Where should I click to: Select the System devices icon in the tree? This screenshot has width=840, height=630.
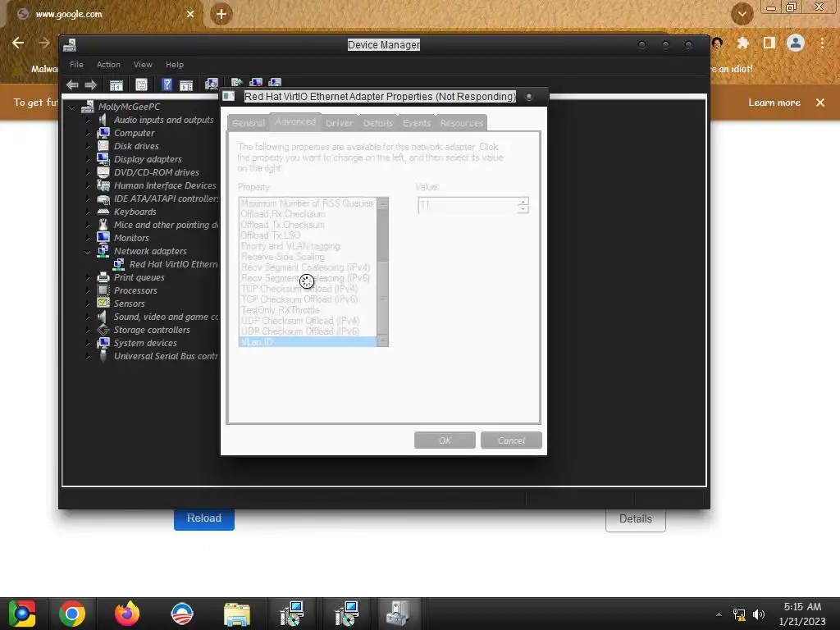point(103,343)
